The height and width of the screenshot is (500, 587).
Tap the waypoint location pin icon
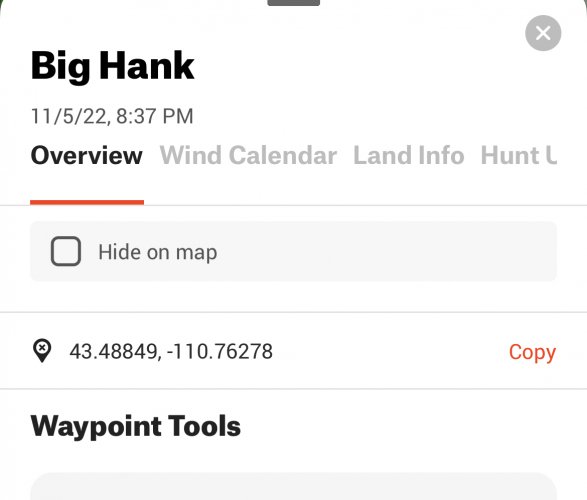pos(42,351)
